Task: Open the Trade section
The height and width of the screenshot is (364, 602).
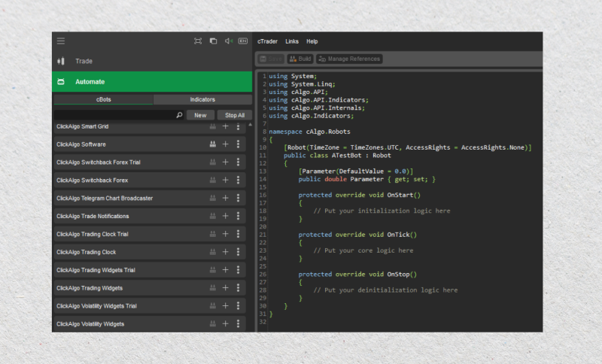Action: click(x=152, y=61)
